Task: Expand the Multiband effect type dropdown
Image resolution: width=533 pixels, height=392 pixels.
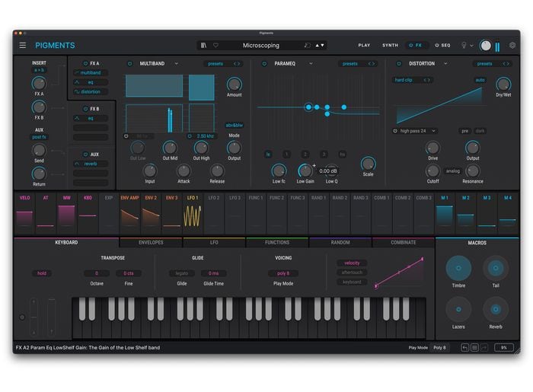Action: click(176, 64)
